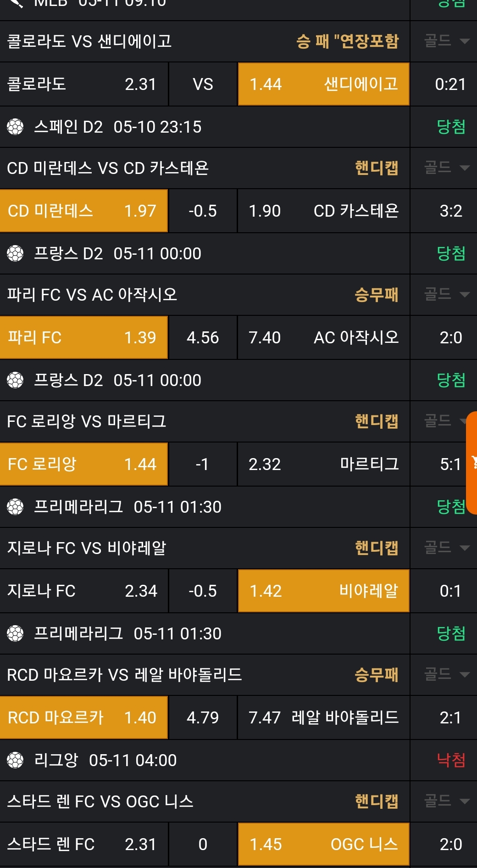This screenshot has width=477, height=868.
Task: Deselect the highlighted 샌디에이고 1.44 pick
Action: [x=323, y=84]
